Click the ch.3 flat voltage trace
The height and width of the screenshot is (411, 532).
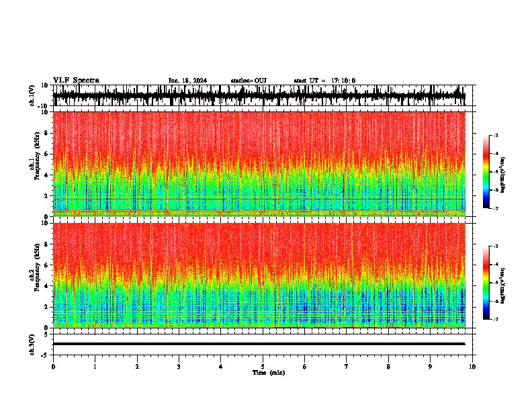[259, 344]
